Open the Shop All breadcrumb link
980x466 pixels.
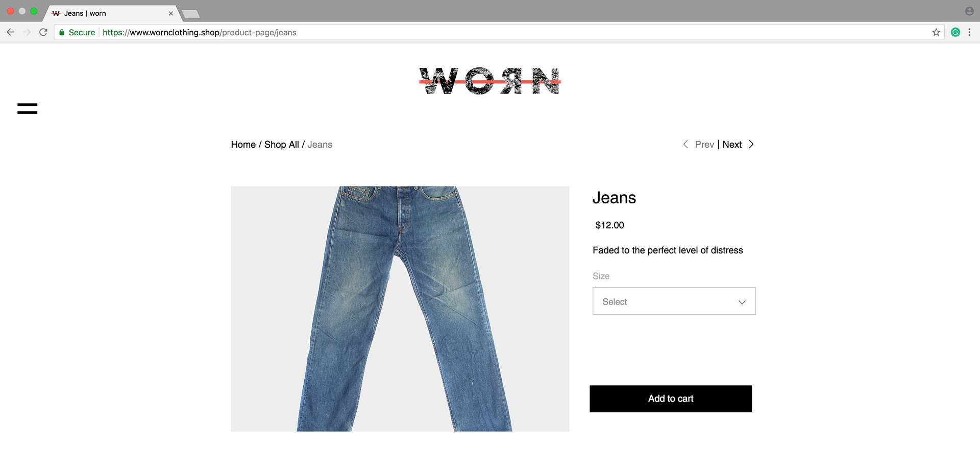[282, 145]
